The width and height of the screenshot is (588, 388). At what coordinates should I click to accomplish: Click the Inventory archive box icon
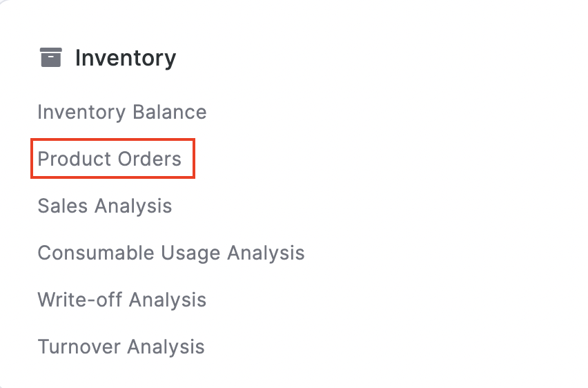point(51,57)
